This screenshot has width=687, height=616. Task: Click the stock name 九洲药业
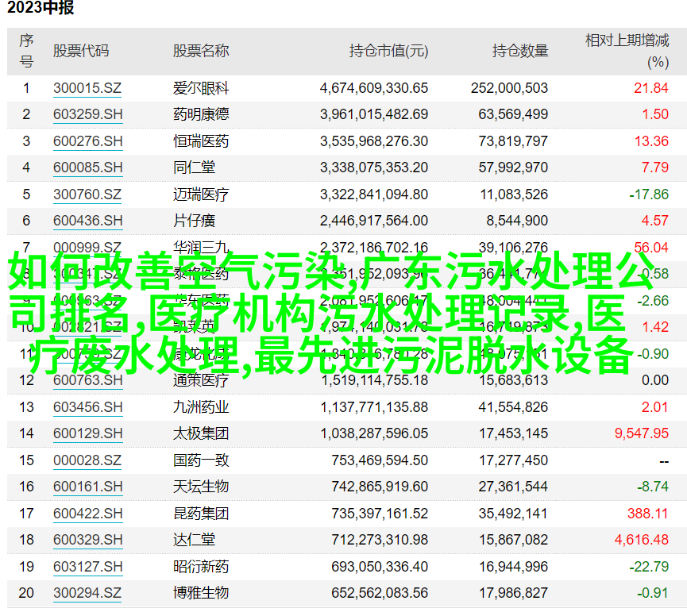(201, 407)
